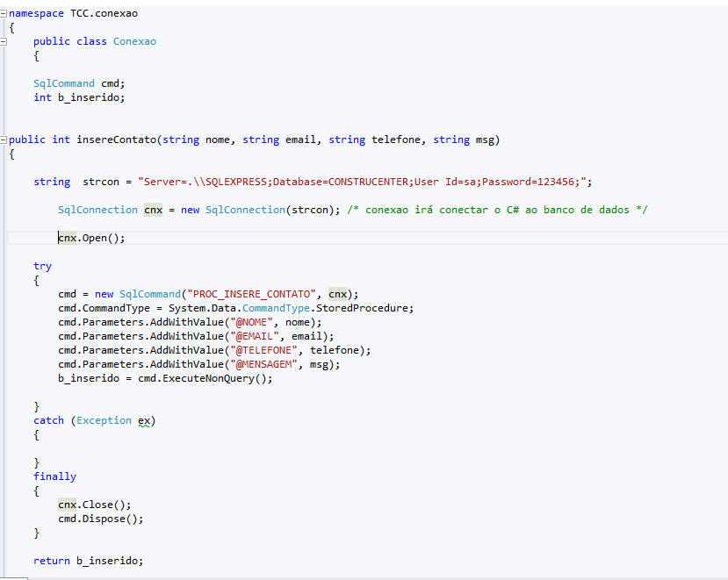
Task: Click the SqlCommand type in field declaration
Action: [64, 83]
